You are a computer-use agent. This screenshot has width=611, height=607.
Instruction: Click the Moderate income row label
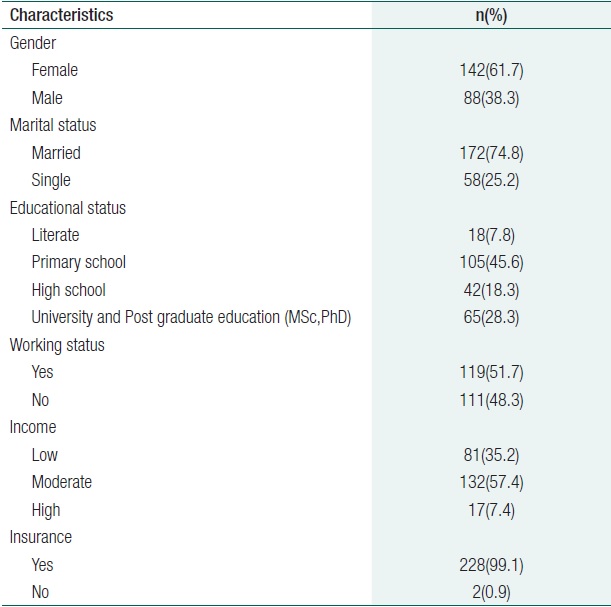pos(61,482)
